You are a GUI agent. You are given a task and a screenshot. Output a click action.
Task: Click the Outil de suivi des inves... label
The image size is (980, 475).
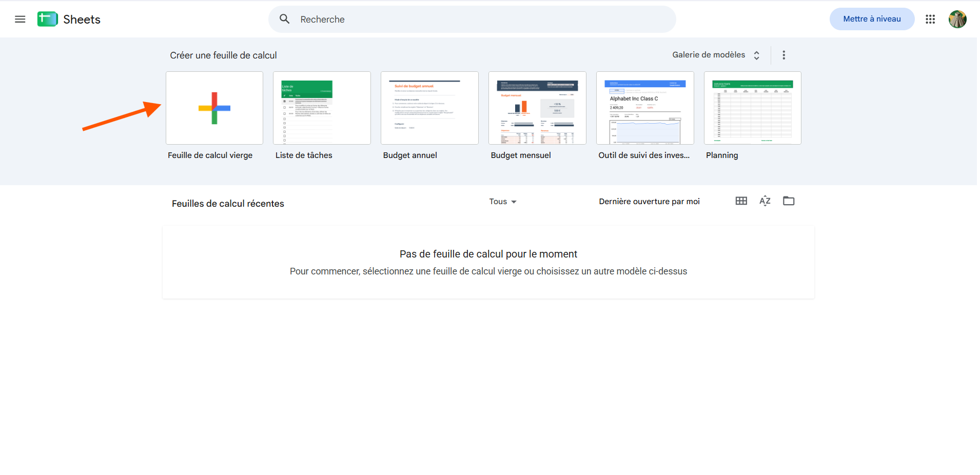pyautogui.click(x=644, y=155)
